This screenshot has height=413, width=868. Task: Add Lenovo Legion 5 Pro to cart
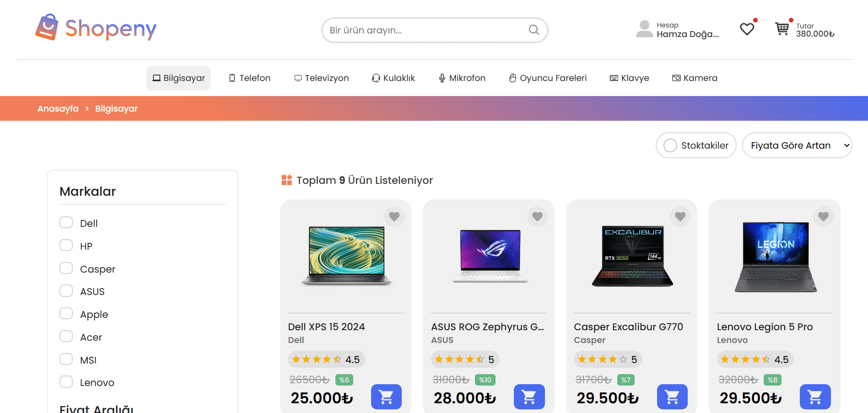pos(815,397)
